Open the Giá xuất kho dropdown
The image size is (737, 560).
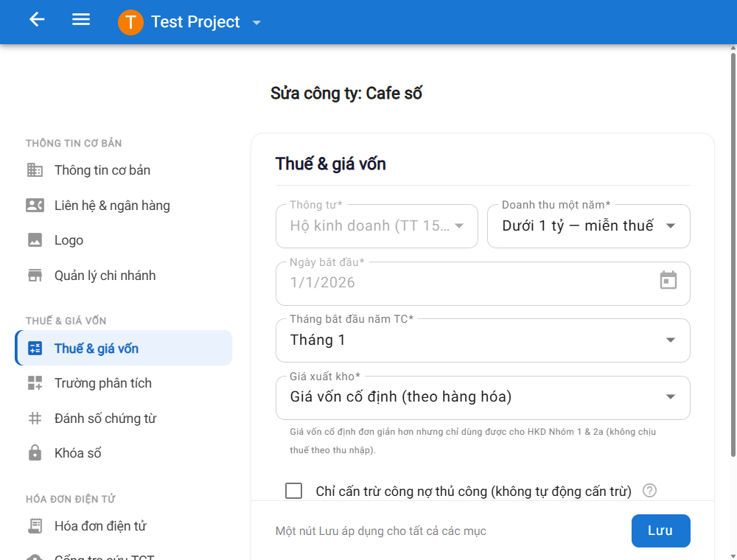pos(483,397)
